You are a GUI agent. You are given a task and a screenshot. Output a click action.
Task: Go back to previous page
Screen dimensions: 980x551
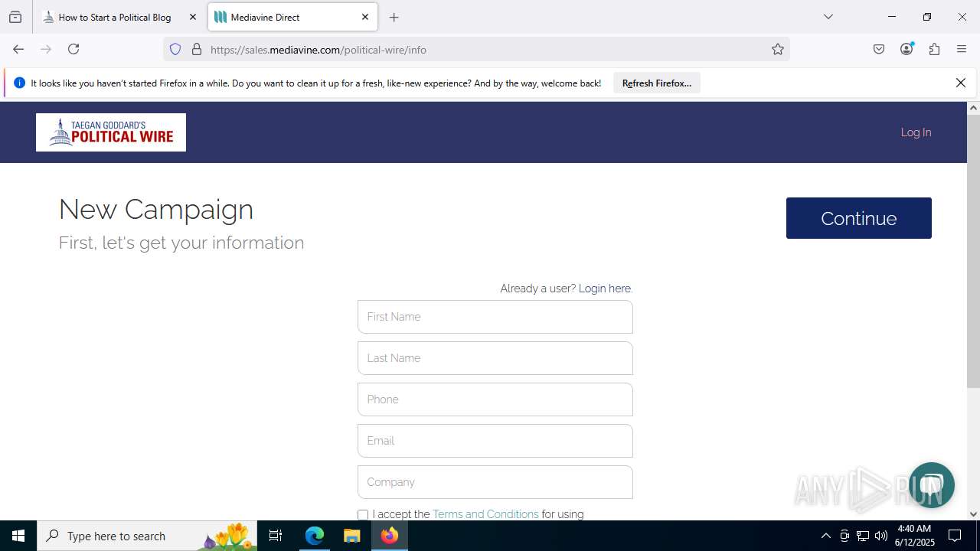point(18,49)
